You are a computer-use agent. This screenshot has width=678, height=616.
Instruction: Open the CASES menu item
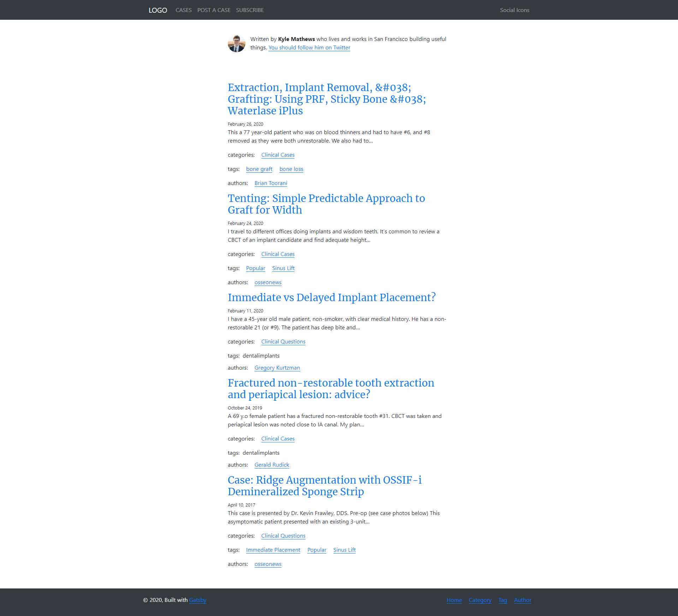(x=183, y=10)
